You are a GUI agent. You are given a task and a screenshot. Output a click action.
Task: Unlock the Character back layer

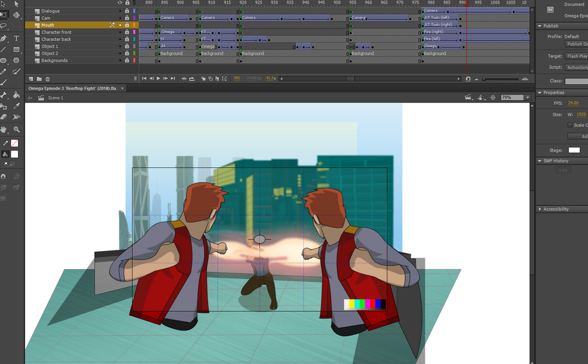127,39
